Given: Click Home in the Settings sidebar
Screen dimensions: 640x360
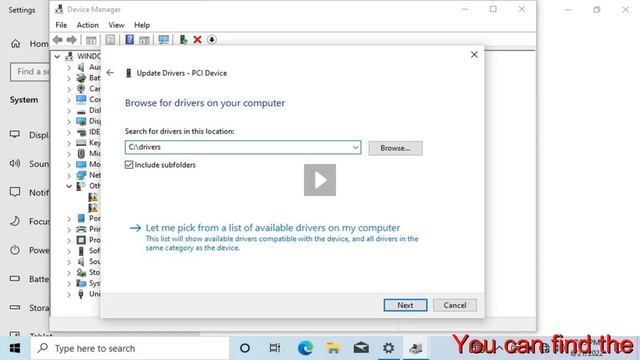Looking at the screenshot, I should click(x=29, y=44).
